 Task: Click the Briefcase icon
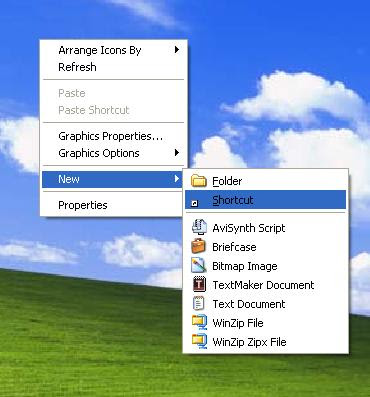click(199, 247)
